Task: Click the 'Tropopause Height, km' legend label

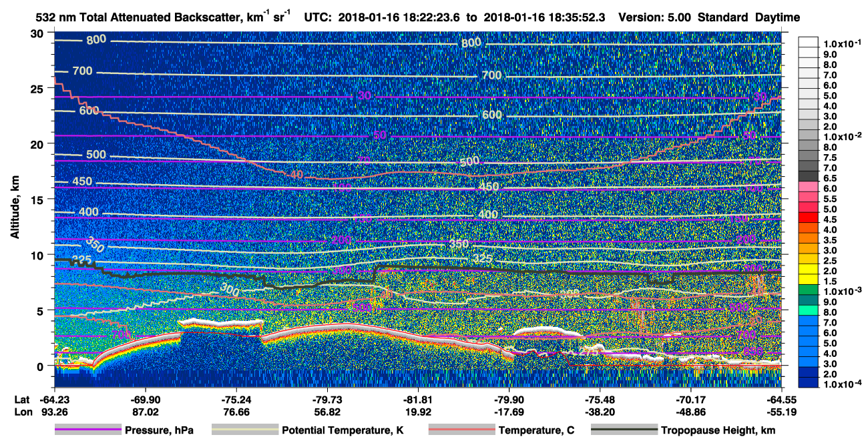Action: click(x=718, y=430)
